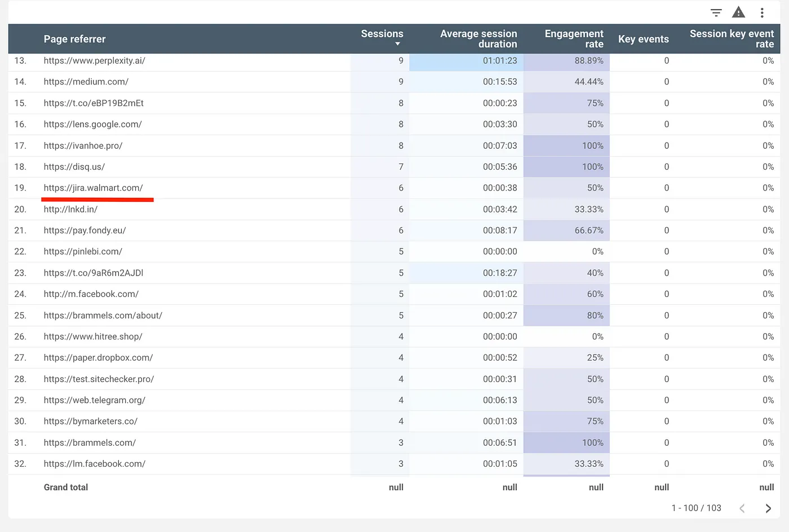
Task: Click the 00:05:36 duration cell
Action: (466, 167)
